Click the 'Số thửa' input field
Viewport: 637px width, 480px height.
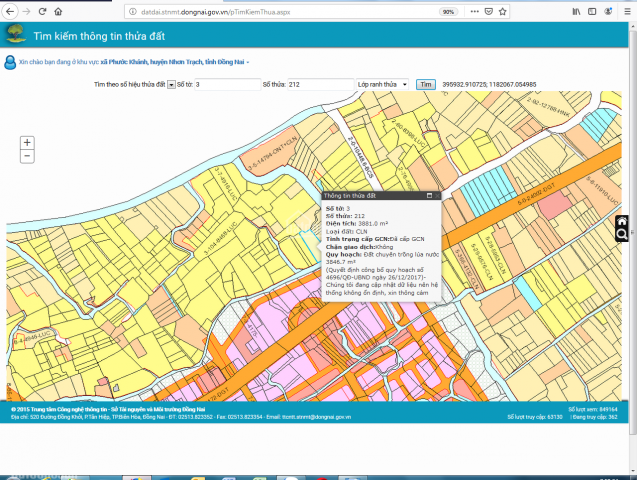320,85
